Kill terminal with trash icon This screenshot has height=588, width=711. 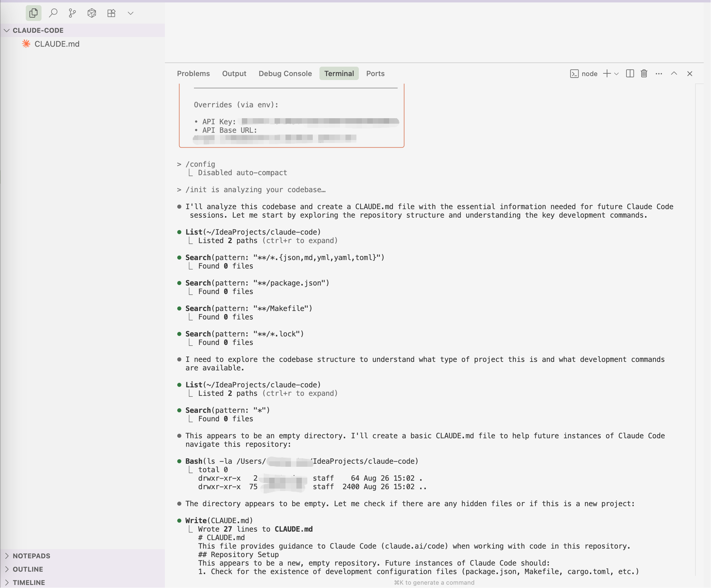[644, 74]
